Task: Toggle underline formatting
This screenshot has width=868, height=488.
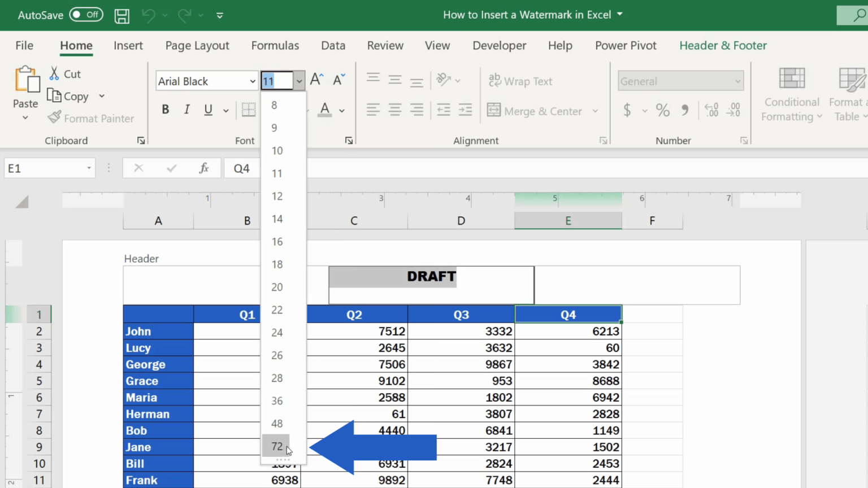Action: (208, 110)
